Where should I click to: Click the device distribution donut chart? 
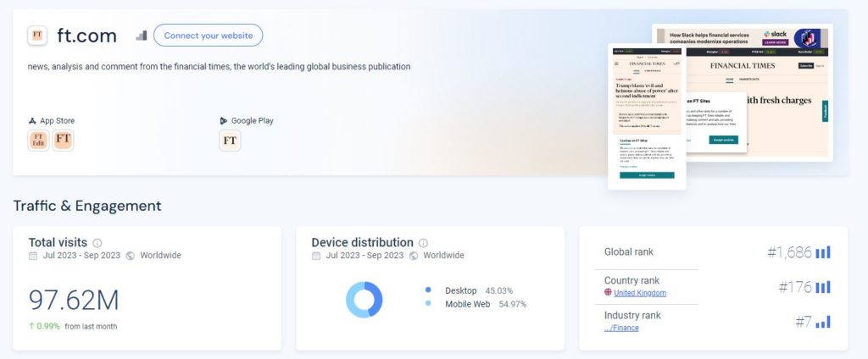364,299
